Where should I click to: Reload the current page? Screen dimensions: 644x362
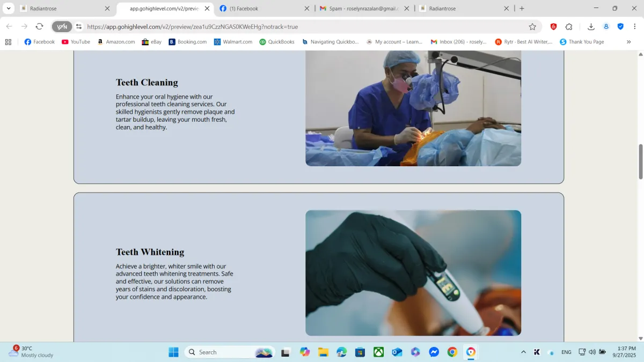click(39, 26)
